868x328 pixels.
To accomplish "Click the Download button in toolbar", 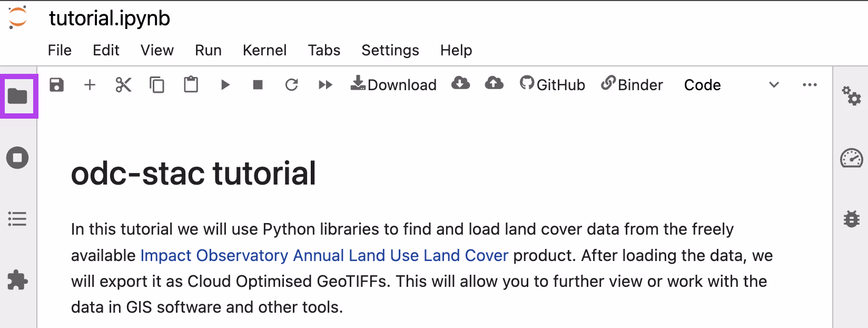I will 393,85.
